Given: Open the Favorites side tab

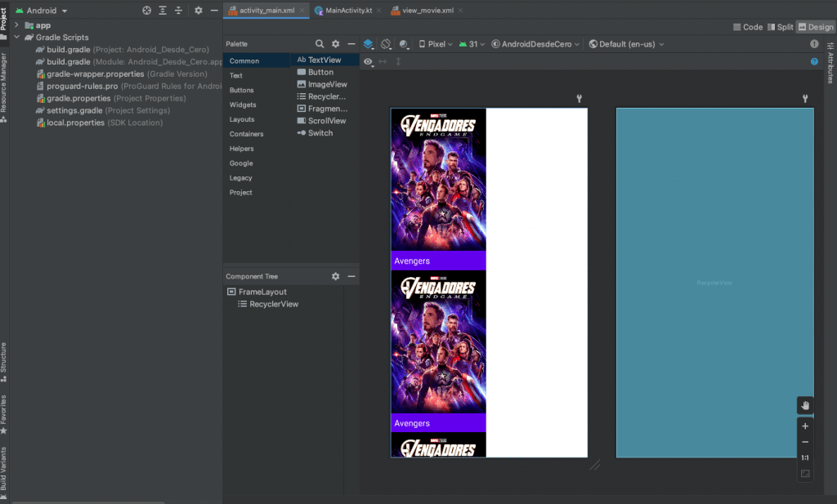Looking at the screenshot, I should 4,414.
